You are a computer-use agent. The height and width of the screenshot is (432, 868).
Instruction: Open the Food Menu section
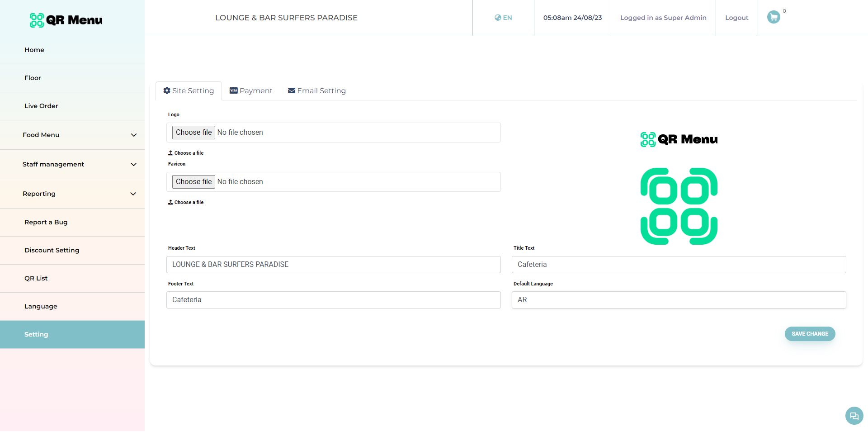(72, 135)
